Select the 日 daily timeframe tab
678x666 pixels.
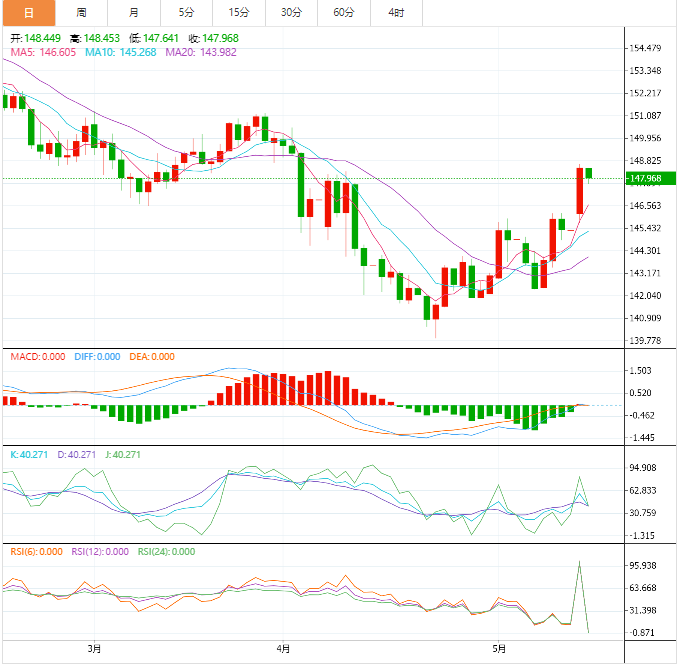click(x=29, y=13)
